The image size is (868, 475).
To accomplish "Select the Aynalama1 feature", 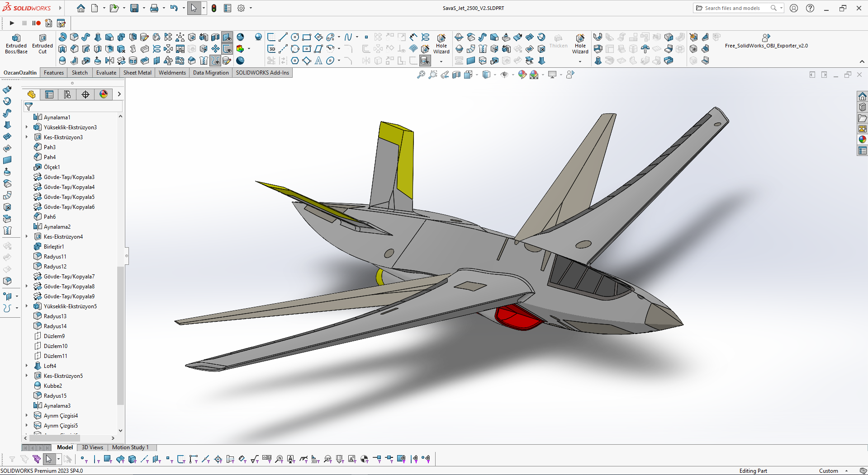I will (x=57, y=117).
